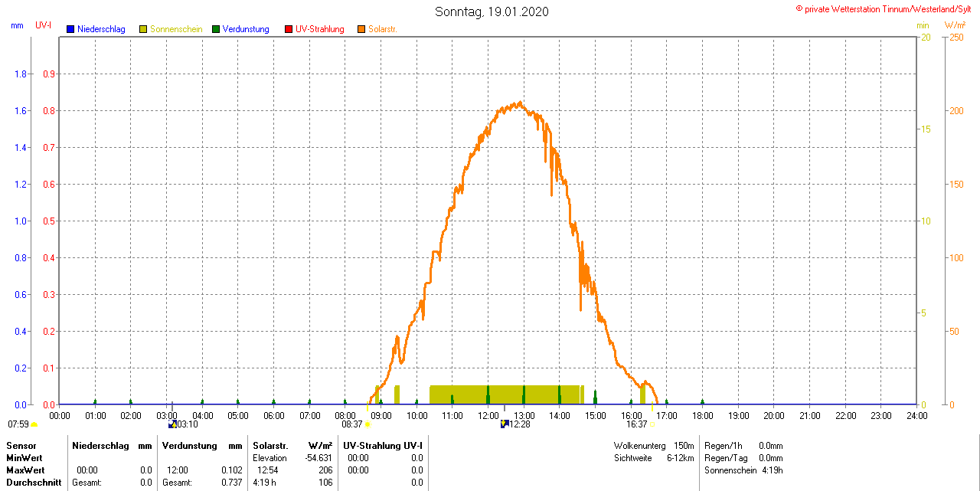The width and height of the screenshot is (980, 491).
Task: Click the wide yellow sunshine duration bar
Action: click(505, 394)
